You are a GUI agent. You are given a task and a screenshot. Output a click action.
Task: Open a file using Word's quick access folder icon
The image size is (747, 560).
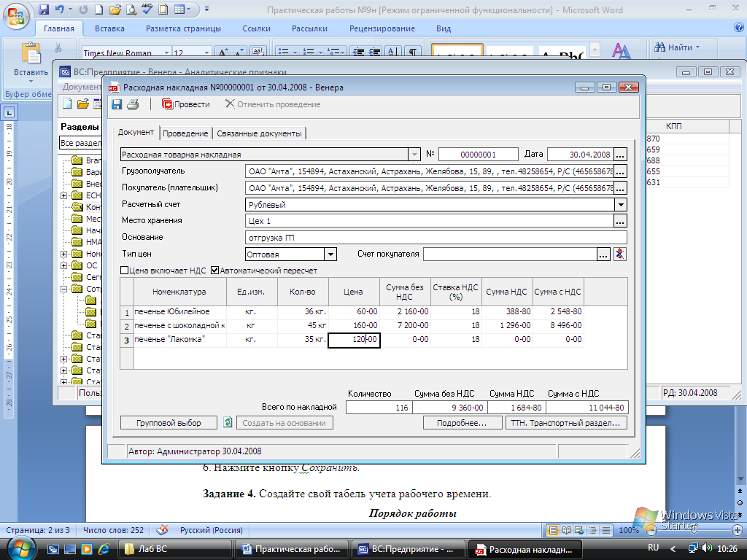(x=115, y=9)
